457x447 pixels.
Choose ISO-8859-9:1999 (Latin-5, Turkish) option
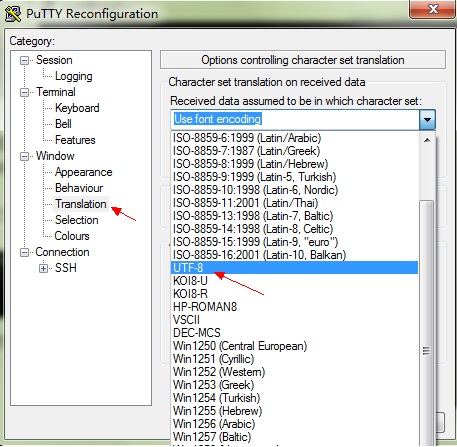(x=294, y=177)
